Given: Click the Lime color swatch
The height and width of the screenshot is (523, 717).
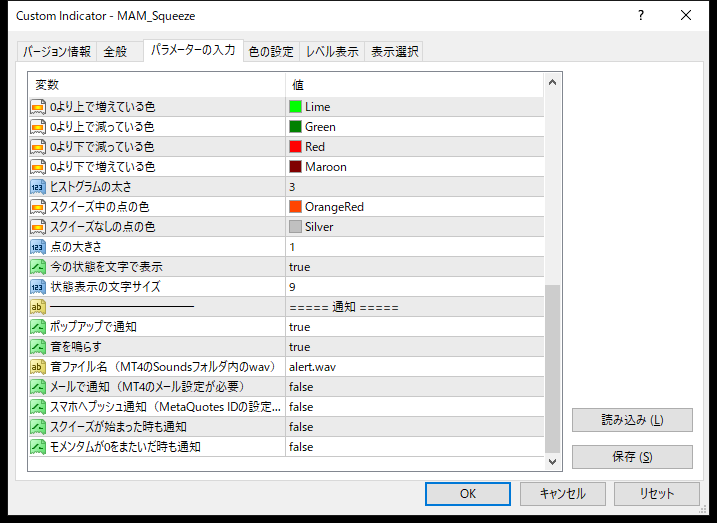Looking at the screenshot, I should click(x=295, y=107).
